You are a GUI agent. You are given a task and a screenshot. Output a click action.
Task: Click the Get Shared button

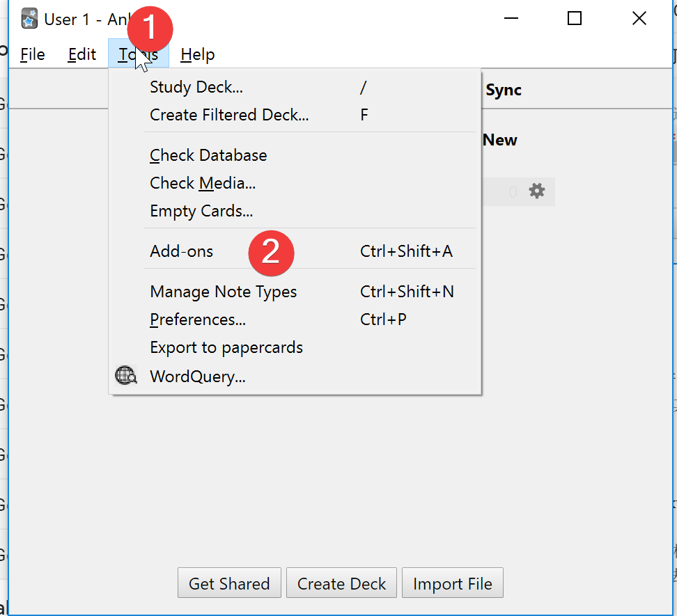229,583
